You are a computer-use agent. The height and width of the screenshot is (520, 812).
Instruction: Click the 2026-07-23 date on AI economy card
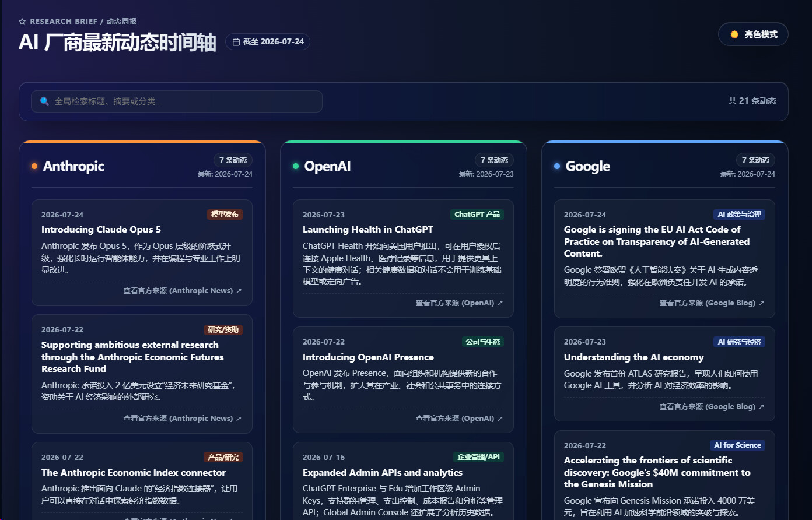(x=585, y=342)
